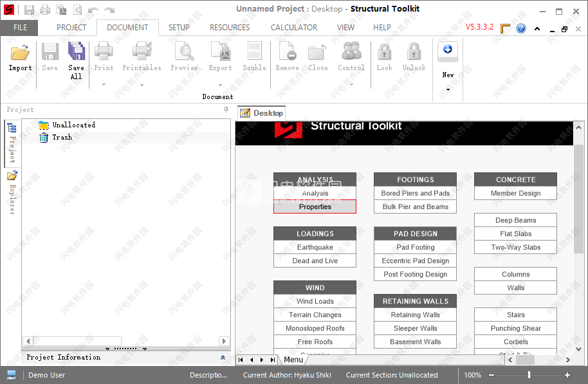Click the quick access print icon in title bar
Image resolution: width=588 pixels, height=384 pixels.
tap(45, 10)
